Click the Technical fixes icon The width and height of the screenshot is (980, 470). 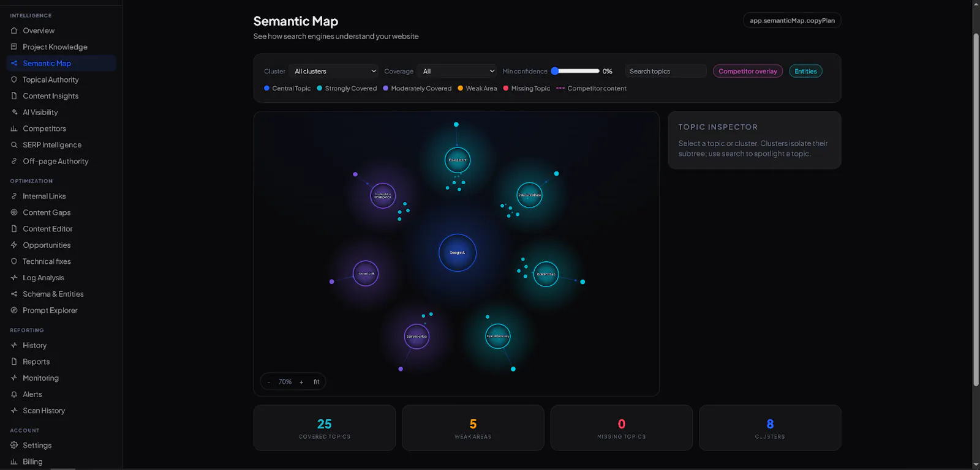click(x=14, y=261)
